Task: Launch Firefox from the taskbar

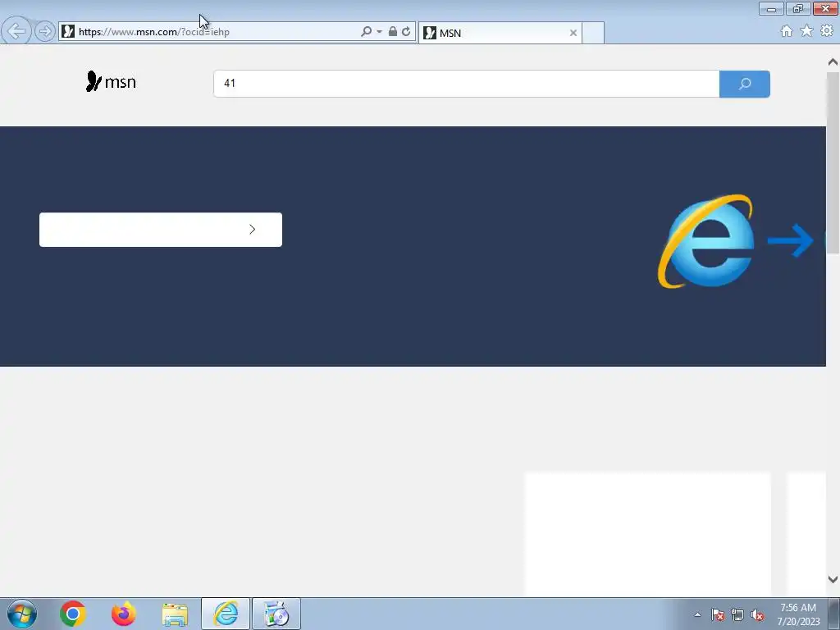Action: click(124, 614)
